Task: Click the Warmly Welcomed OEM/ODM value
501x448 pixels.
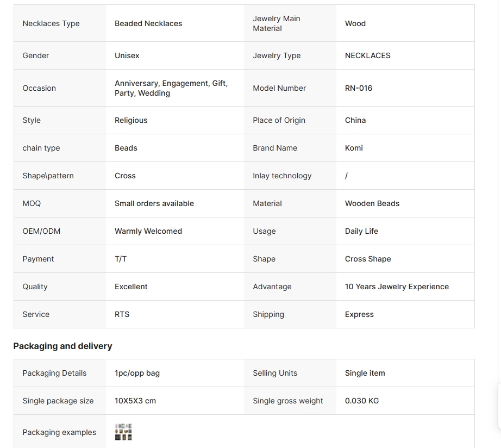Action: (x=148, y=231)
